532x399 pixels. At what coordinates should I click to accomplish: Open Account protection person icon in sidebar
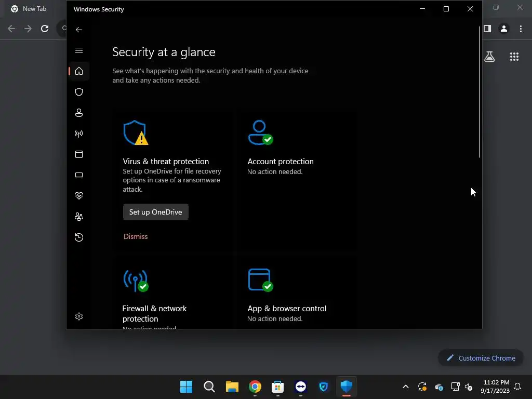[79, 113]
